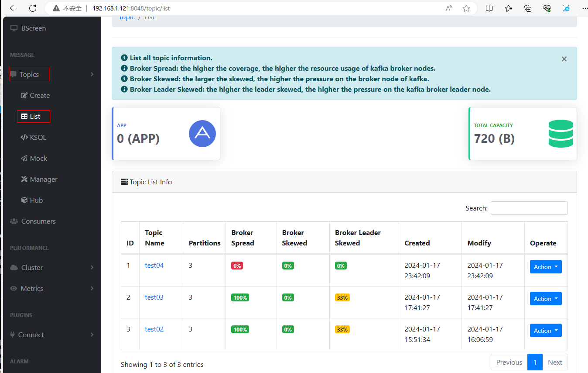Open the Consumers sidebar item

(x=38, y=221)
